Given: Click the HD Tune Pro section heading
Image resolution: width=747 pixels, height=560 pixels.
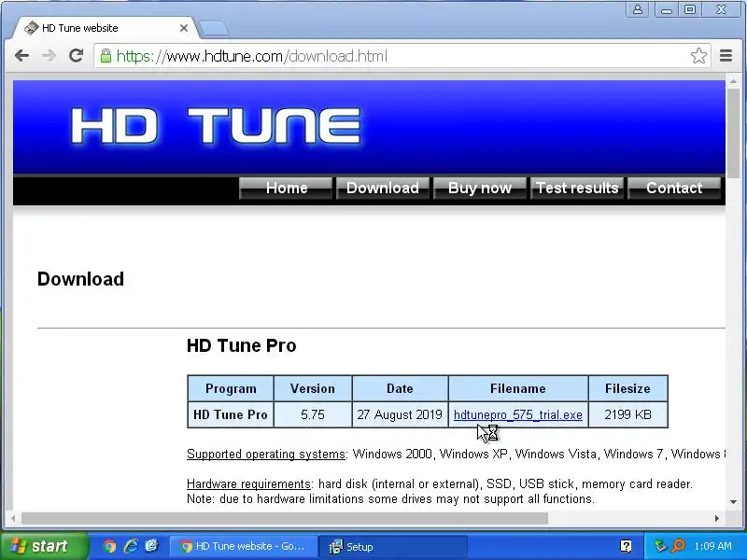Looking at the screenshot, I should 242,345.
